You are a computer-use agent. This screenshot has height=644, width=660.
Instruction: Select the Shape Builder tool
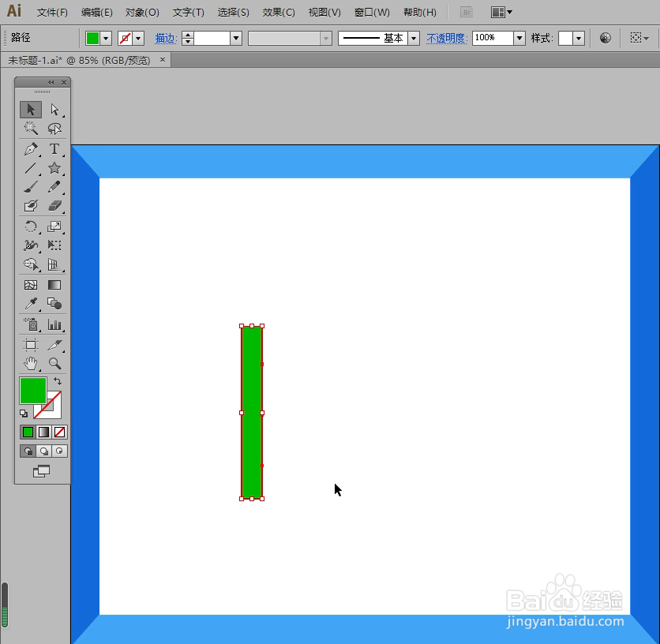[31, 264]
